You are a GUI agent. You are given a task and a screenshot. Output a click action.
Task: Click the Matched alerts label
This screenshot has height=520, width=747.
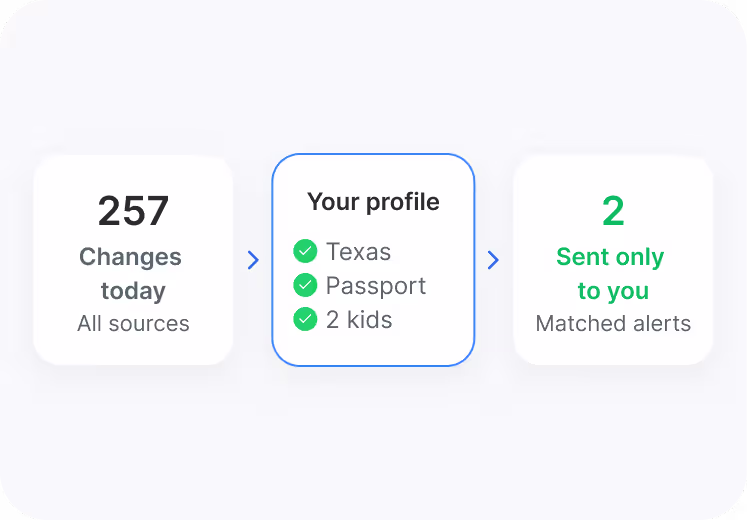point(613,323)
